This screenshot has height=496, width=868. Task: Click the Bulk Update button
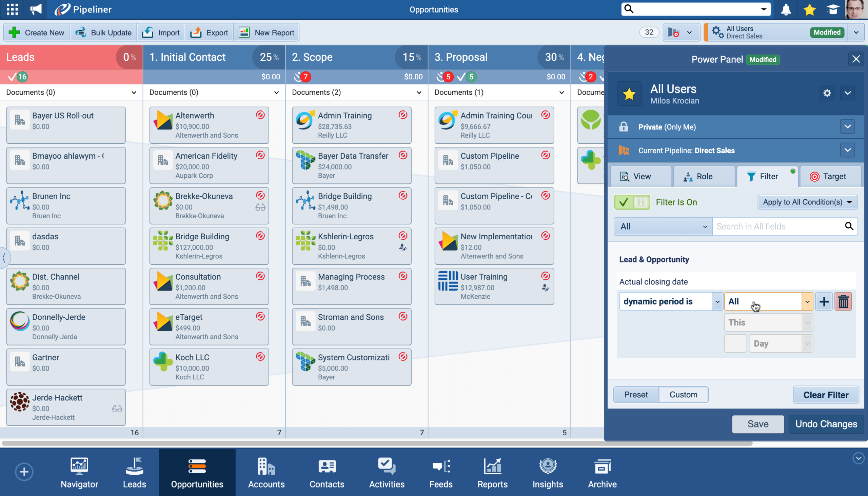click(103, 33)
